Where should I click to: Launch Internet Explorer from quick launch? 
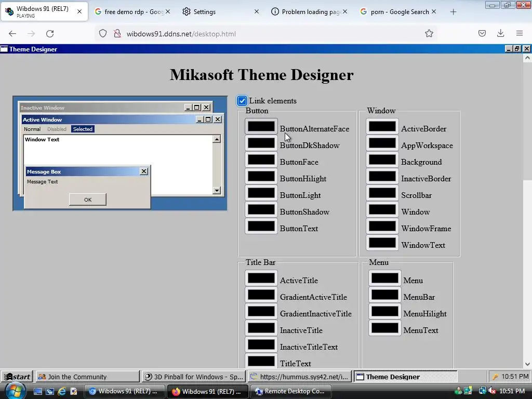62,391
